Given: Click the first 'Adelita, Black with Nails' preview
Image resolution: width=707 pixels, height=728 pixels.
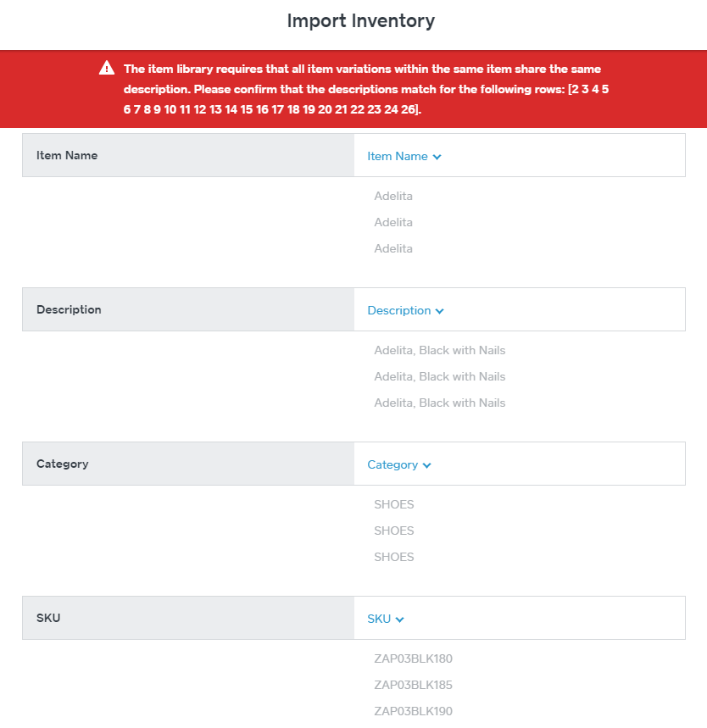Looking at the screenshot, I should pyautogui.click(x=439, y=350).
